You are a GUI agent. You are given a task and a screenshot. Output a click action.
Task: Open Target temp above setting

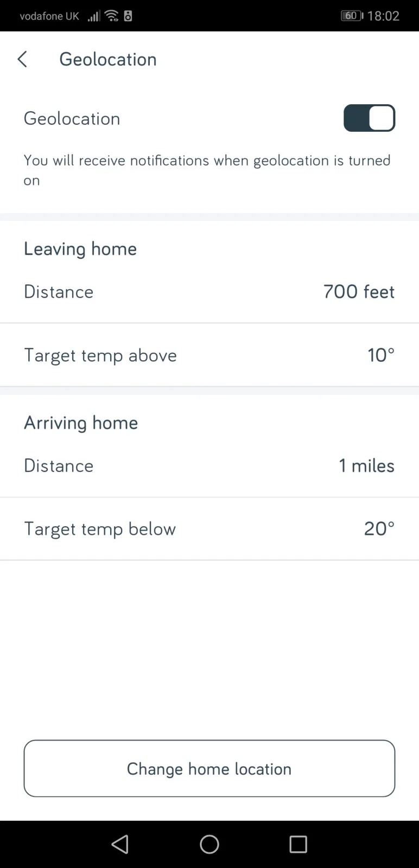pyautogui.click(x=210, y=355)
